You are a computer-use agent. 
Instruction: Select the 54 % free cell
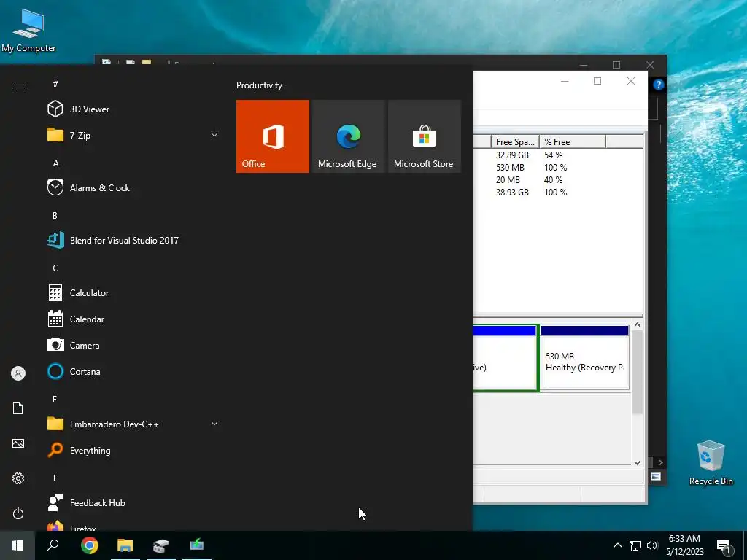pyautogui.click(x=554, y=155)
